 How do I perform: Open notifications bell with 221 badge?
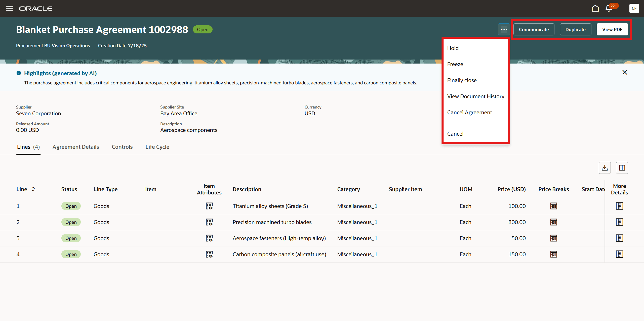point(609,8)
